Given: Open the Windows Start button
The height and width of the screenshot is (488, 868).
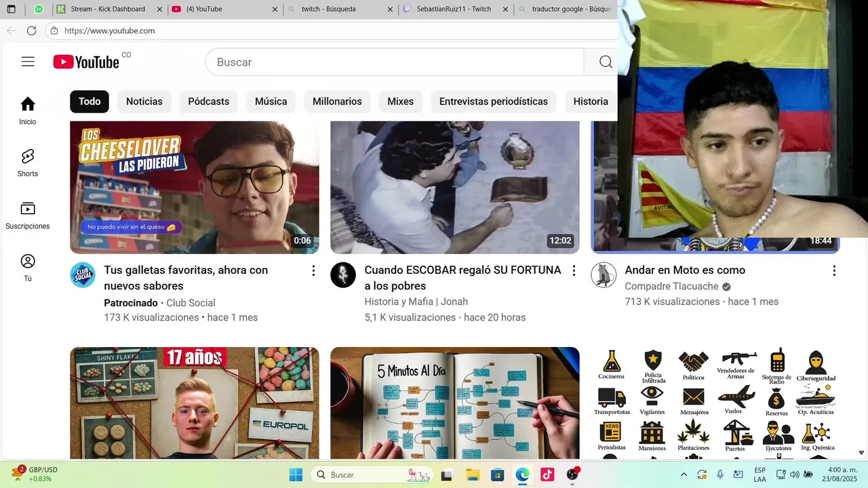Looking at the screenshot, I should click(x=296, y=474).
